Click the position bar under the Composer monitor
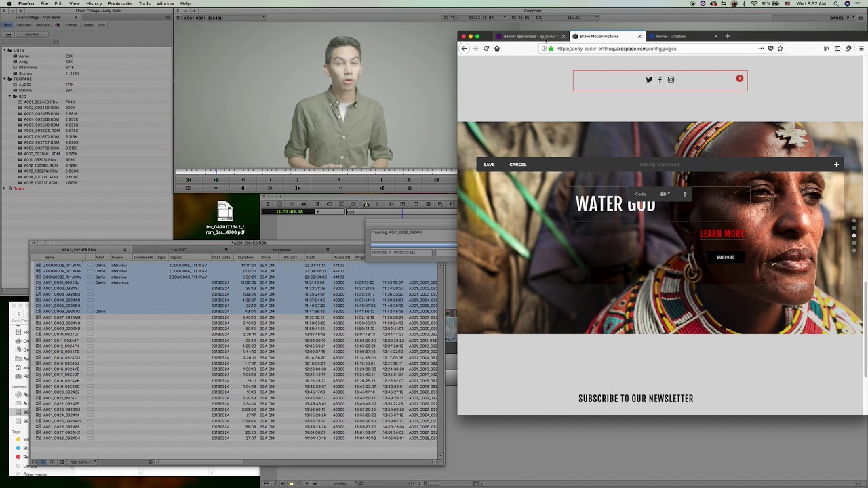The height and width of the screenshot is (488, 868). [315, 172]
